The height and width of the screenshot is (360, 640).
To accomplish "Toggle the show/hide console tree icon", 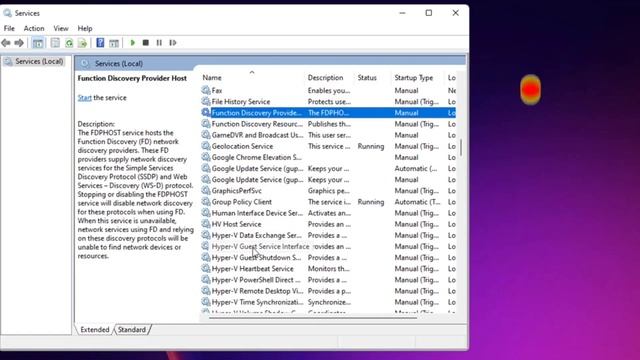I will pyautogui.click(x=38, y=43).
